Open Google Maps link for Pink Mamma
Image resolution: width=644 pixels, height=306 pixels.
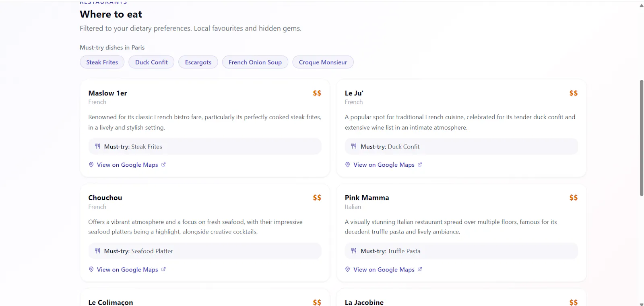[x=384, y=269]
